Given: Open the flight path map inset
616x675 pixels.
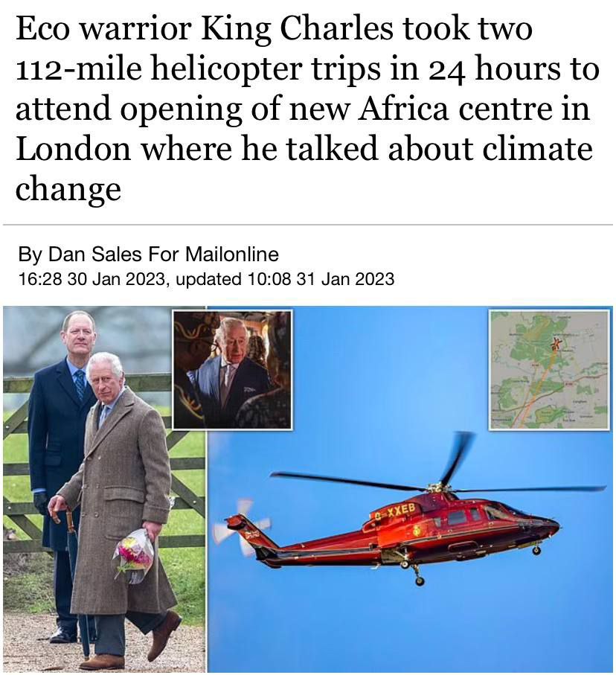Looking at the screenshot, I should pyautogui.click(x=550, y=370).
